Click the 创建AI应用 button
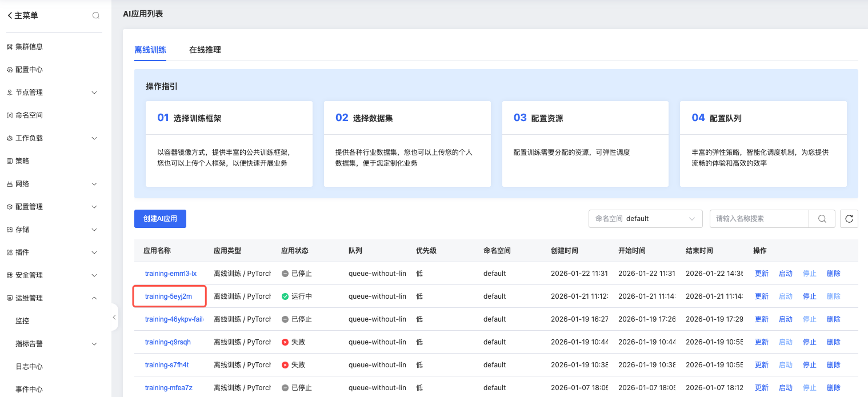This screenshot has height=397, width=868. tap(160, 219)
